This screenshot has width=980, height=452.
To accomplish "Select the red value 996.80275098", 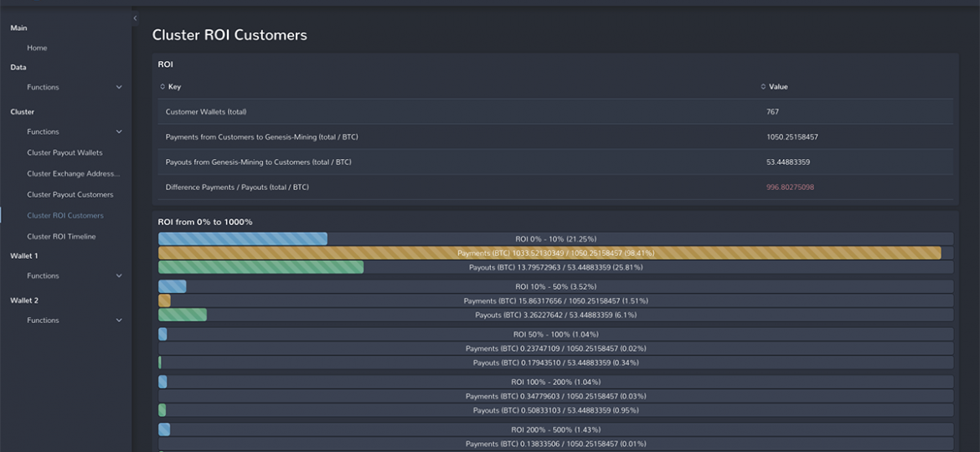I will click(790, 187).
